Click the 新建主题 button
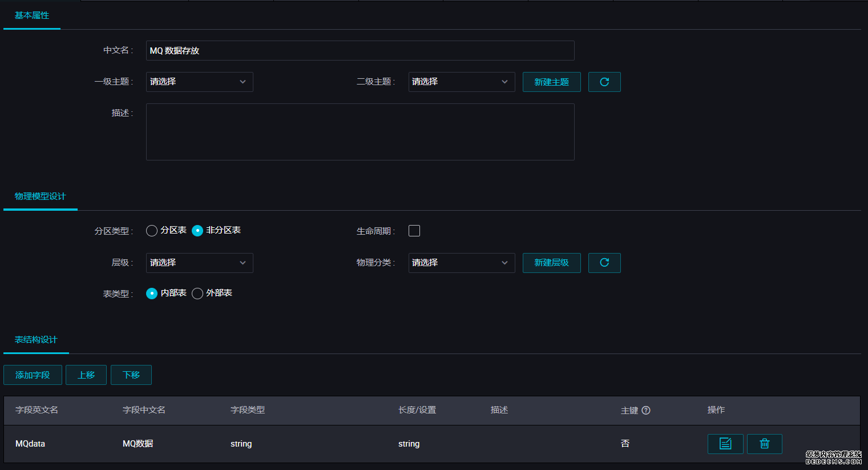This screenshot has width=868, height=470. (551, 82)
